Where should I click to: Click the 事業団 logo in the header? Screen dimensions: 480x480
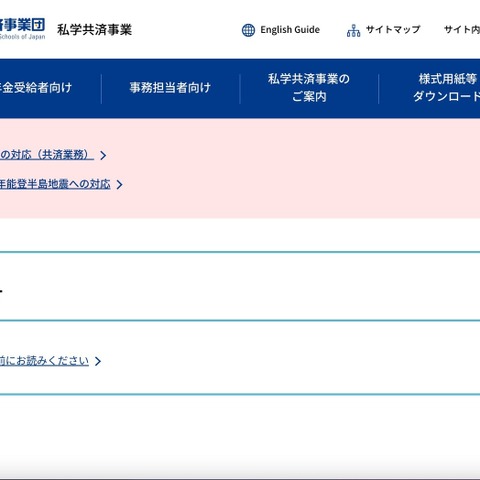(22, 29)
